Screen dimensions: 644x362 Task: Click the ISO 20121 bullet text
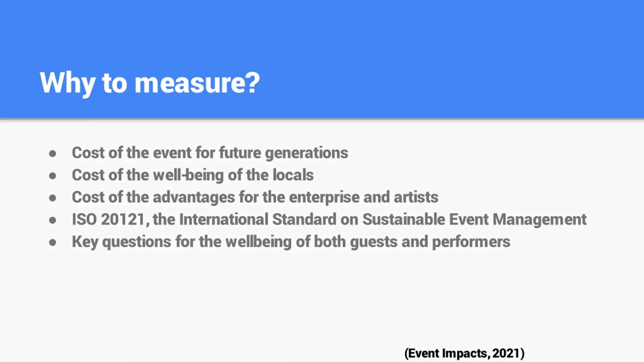(329, 219)
